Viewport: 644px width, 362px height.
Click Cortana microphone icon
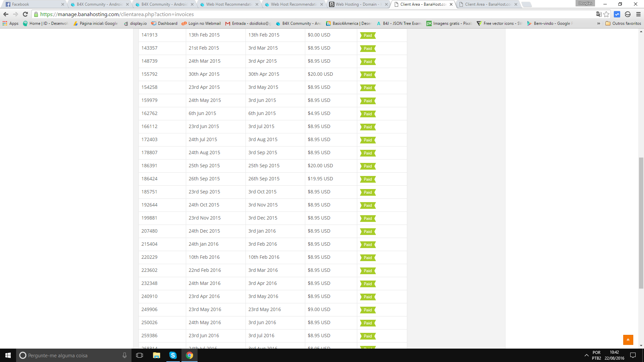(x=124, y=355)
